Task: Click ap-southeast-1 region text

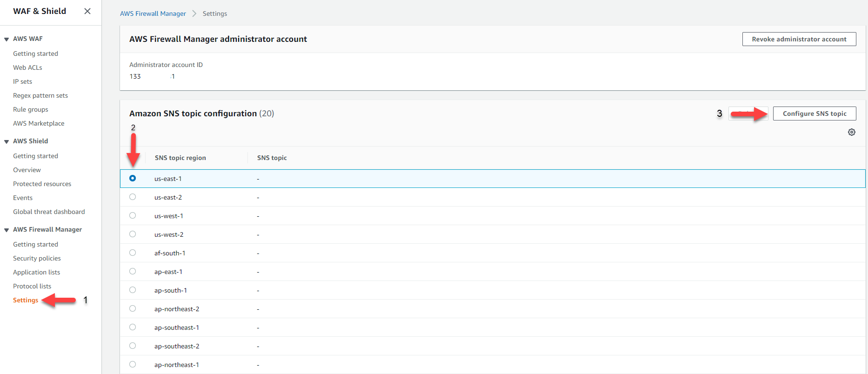Action: point(177,327)
